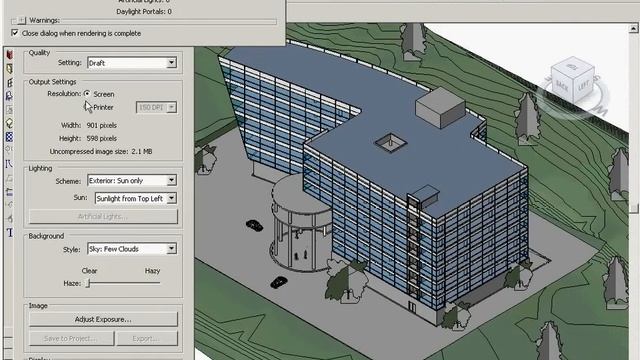Click the Haze slider handle

[88, 283]
